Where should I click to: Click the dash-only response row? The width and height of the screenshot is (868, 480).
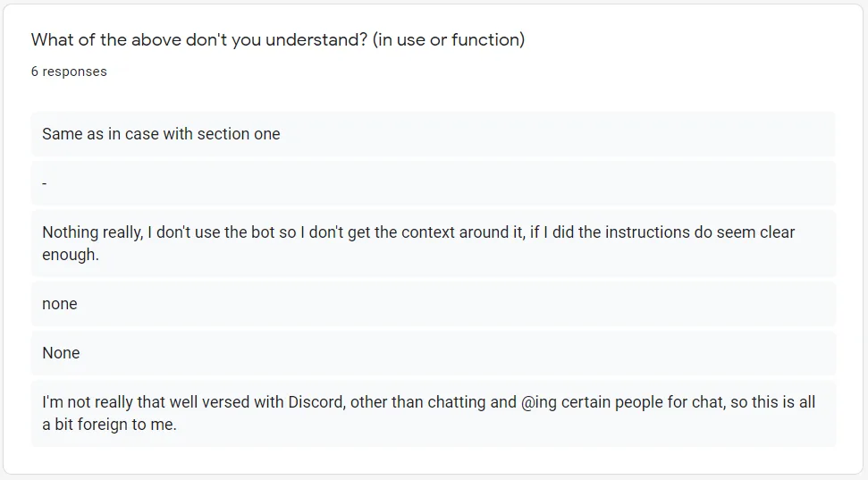434,183
